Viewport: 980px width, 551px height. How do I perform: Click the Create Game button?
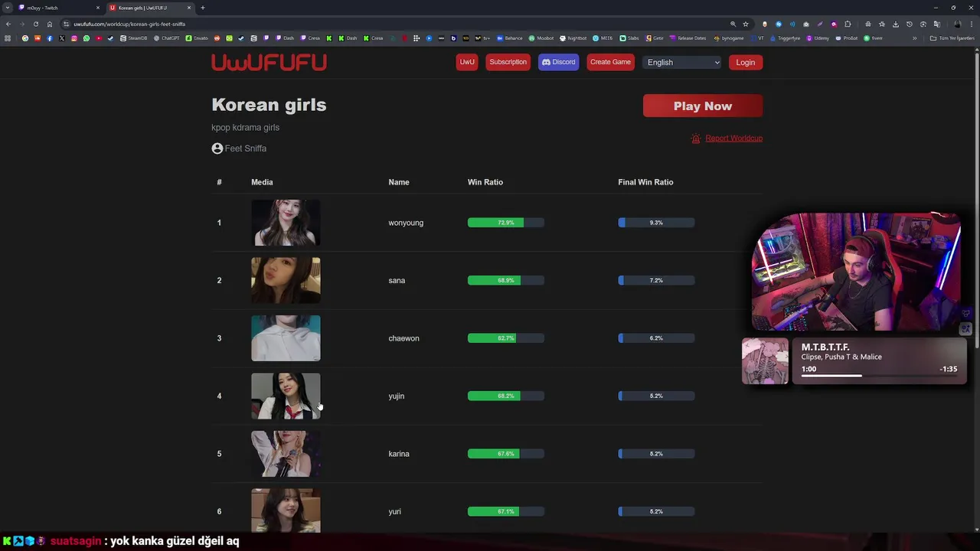click(610, 63)
